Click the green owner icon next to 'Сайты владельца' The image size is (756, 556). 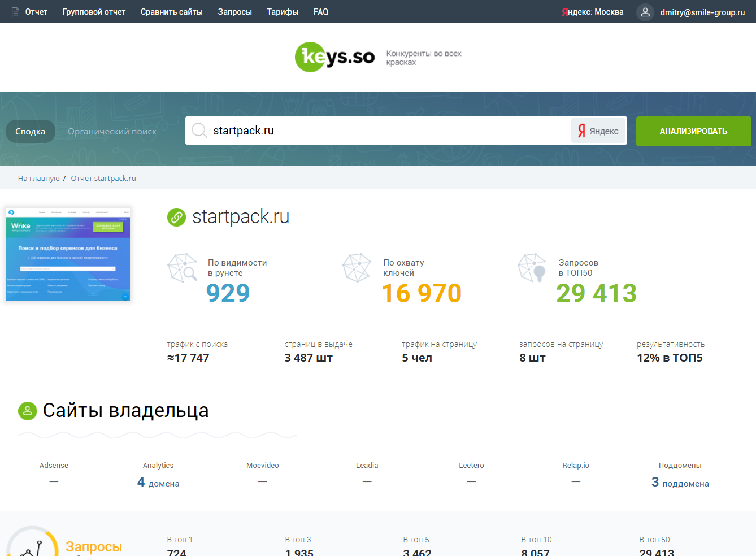27,411
